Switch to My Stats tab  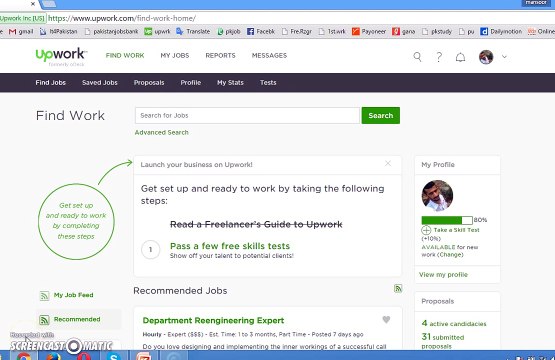[x=230, y=82]
